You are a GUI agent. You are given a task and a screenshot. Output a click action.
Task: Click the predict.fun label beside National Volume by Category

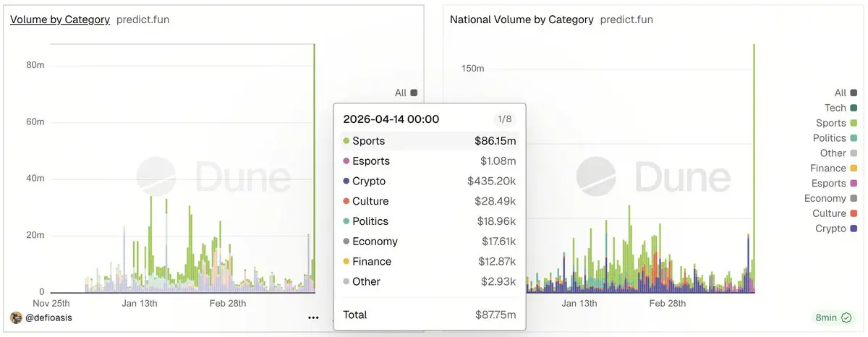click(626, 20)
